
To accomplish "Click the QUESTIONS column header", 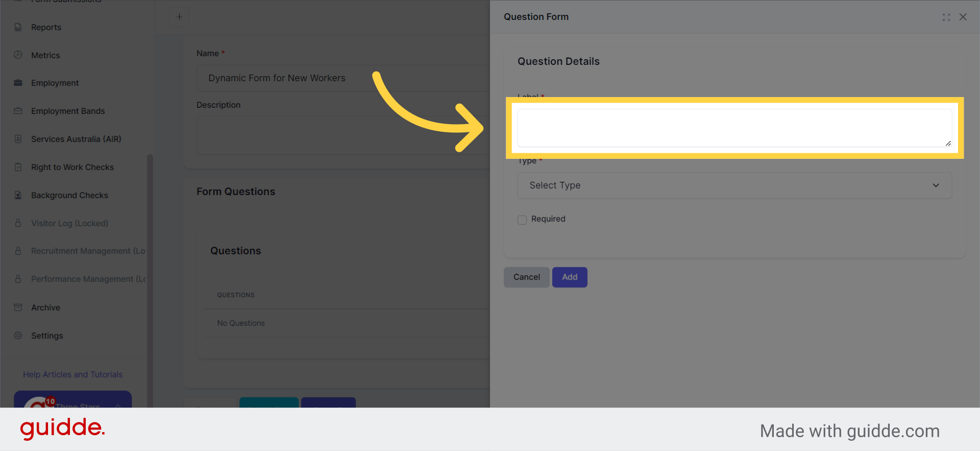I will (x=236, y=295).
